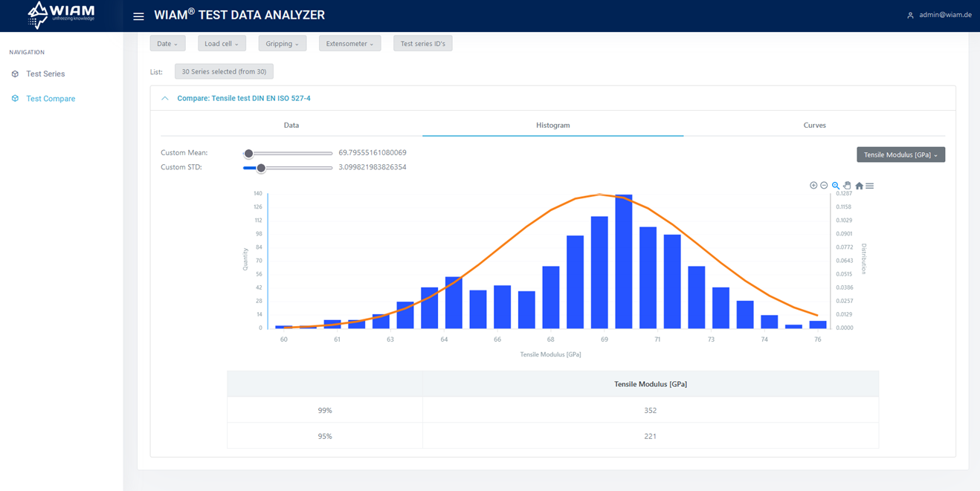The image size is (980, 491).
Task: Enable the chart panning hand tool
Action: tap(847, 186)
